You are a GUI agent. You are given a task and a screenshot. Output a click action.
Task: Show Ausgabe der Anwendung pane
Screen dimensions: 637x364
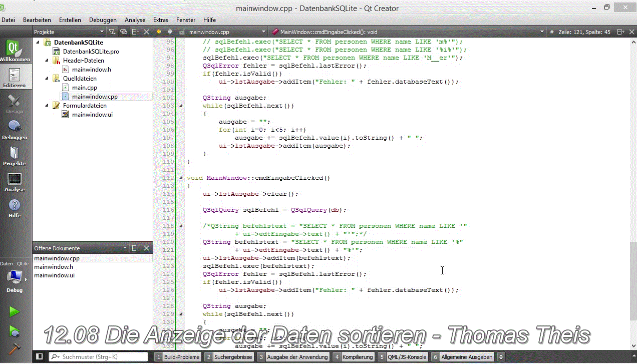(x=293, y=357)
